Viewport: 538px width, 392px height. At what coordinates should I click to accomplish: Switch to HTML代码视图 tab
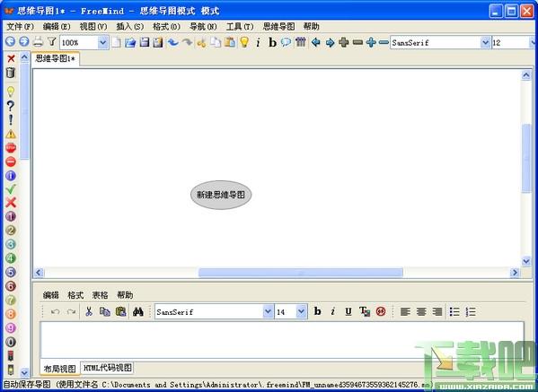pyautogui.click(x=108, y=368)
